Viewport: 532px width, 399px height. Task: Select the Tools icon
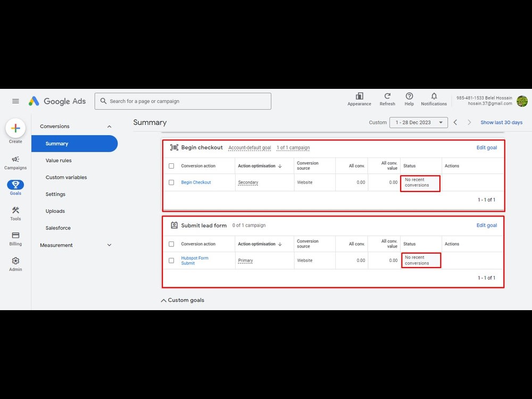coord(15,212)
